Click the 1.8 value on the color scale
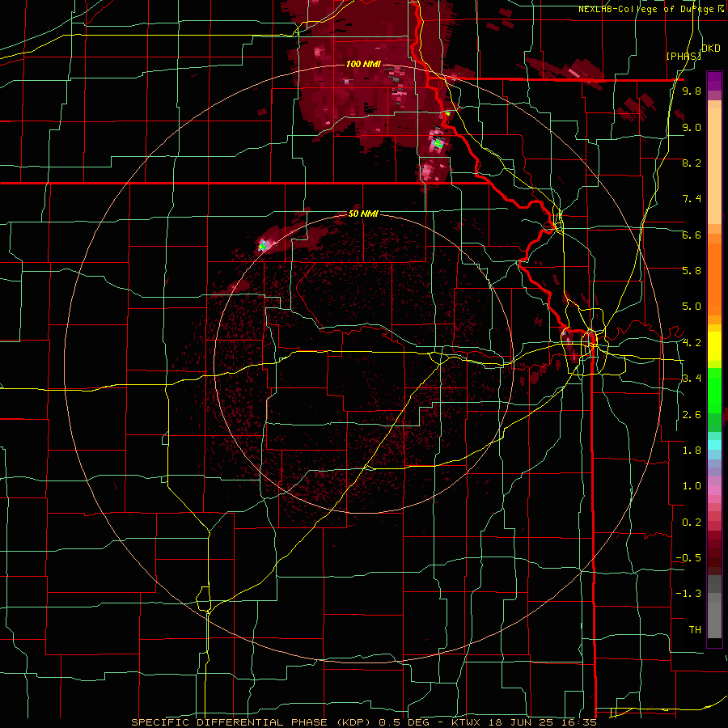 click(x=692, y=451)
